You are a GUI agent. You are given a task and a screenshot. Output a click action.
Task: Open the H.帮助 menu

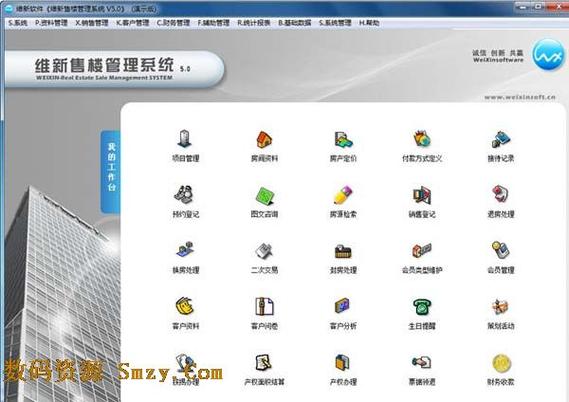tap(369, 23)
